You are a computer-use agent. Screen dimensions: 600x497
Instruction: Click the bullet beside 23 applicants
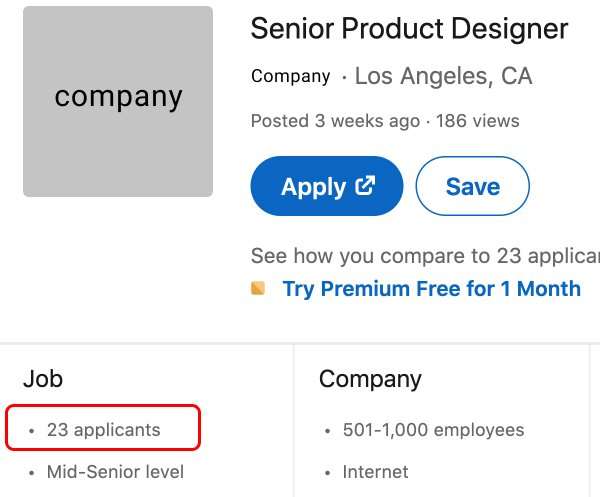32,431
